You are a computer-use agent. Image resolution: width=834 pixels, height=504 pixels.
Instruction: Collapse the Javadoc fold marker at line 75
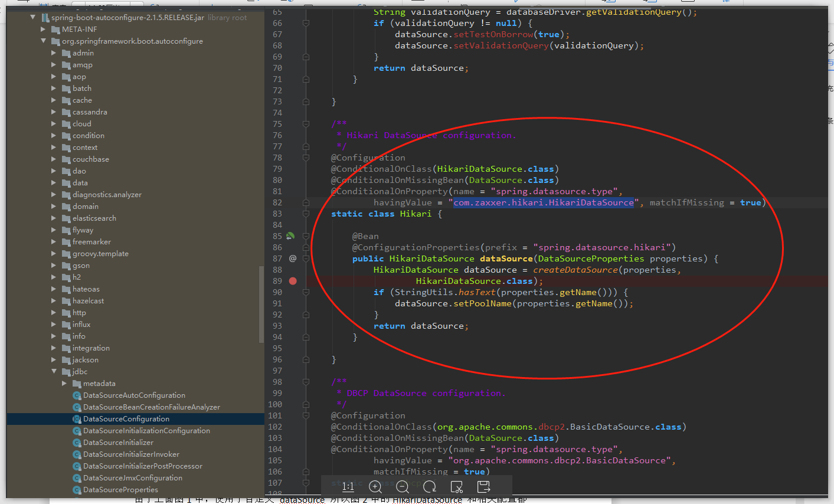(306, 124)
